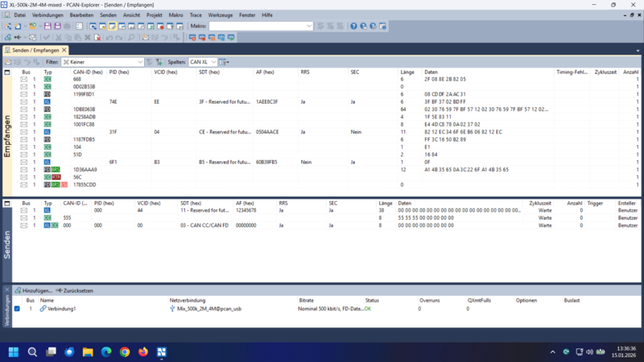Show hidden system tray icons chevron
This screenshot has height=362, width=644.
coord(552,352)
